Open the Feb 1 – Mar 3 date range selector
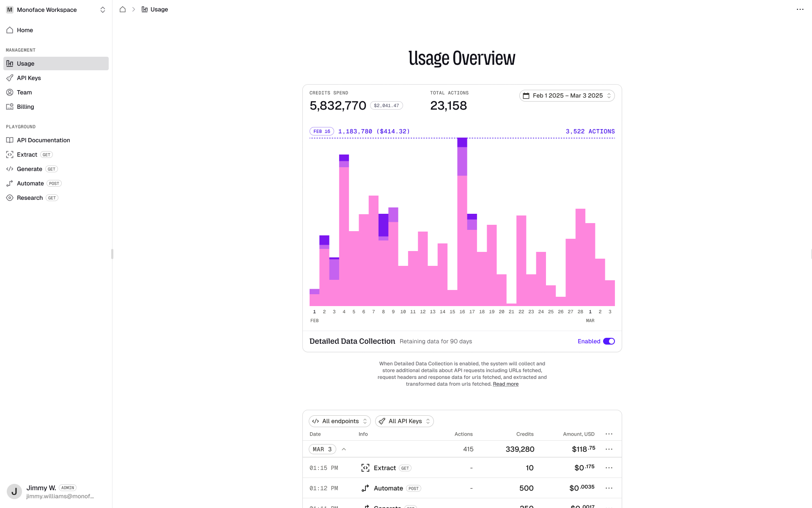This screenshot has width=812, height=508. point(567,96)
